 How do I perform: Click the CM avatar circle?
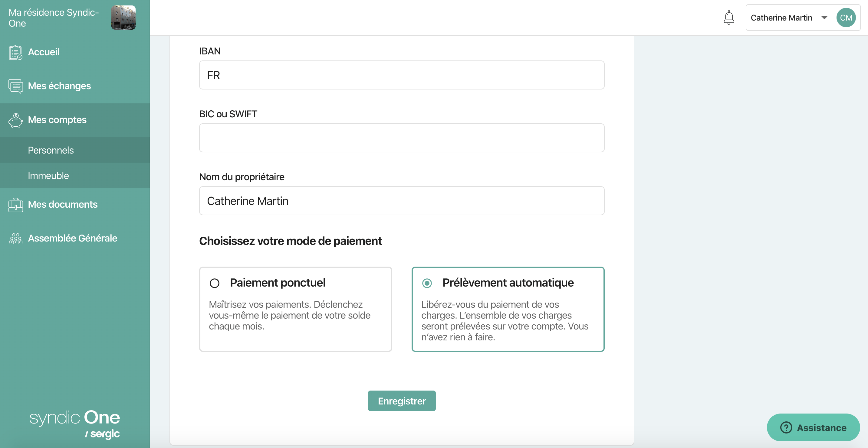pyautogui.click(x=846, y=18)
